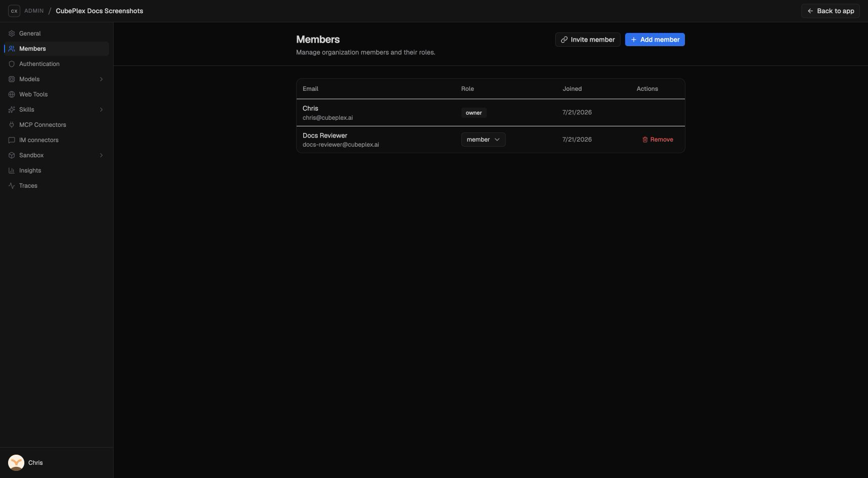Click the Web Tools globe icon
The width and height of the screenshot is (868, 478).
pyautogui.click(x=12, y=94)
